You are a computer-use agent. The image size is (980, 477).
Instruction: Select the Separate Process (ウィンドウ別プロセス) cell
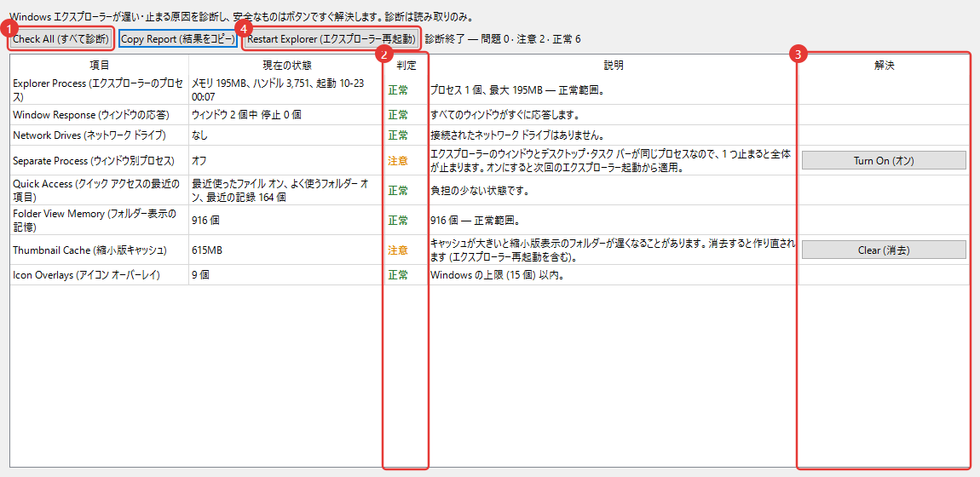point(100,160)
